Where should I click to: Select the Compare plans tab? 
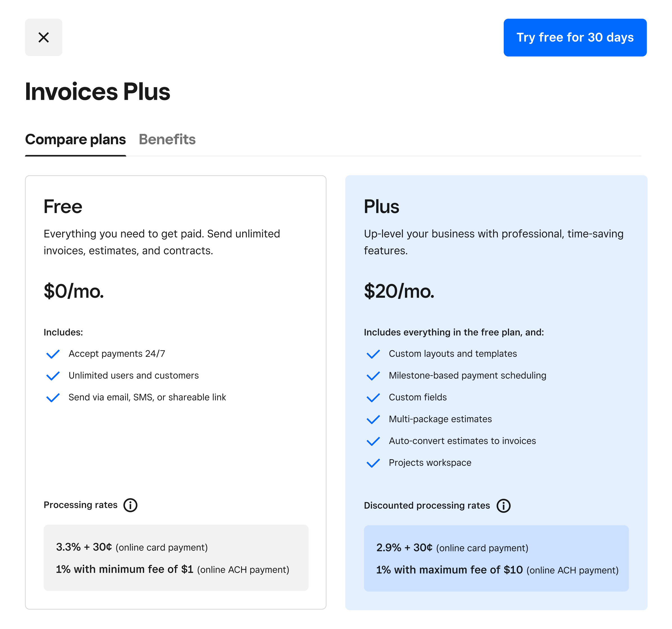click(x=75, y=139)
